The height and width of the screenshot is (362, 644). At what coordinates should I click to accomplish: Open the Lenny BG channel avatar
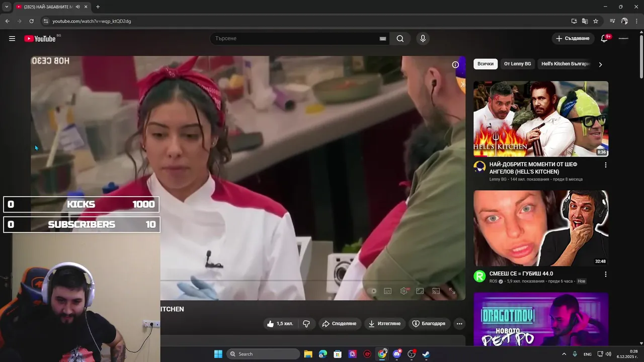point(479,167)
